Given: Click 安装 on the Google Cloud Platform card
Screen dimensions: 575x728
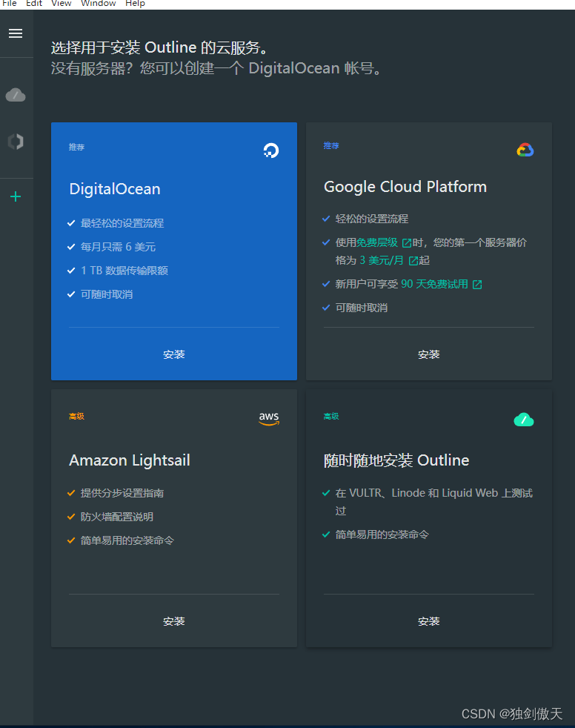Looking at the screenshot, I should click(x=429, y=354).
